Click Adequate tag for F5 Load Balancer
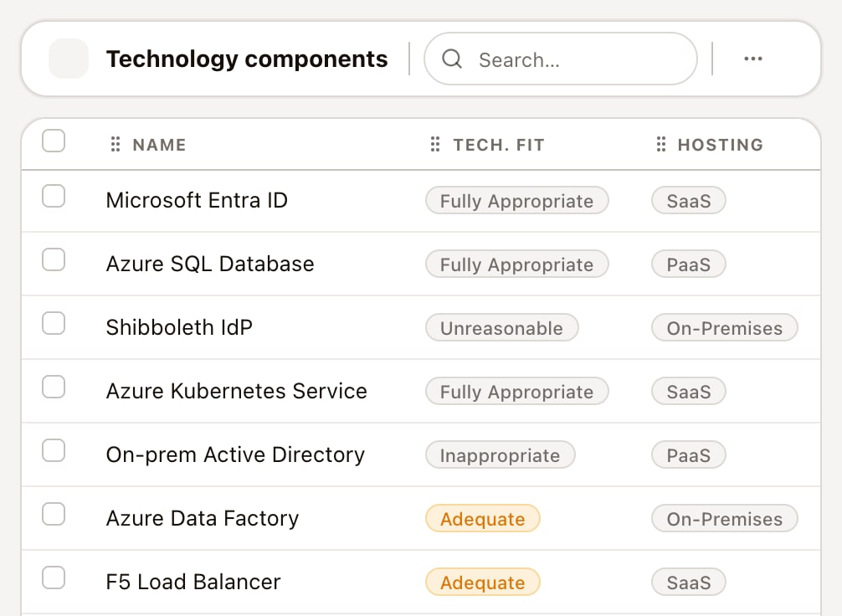Viewport: 842px width, 616px height. 482,583
